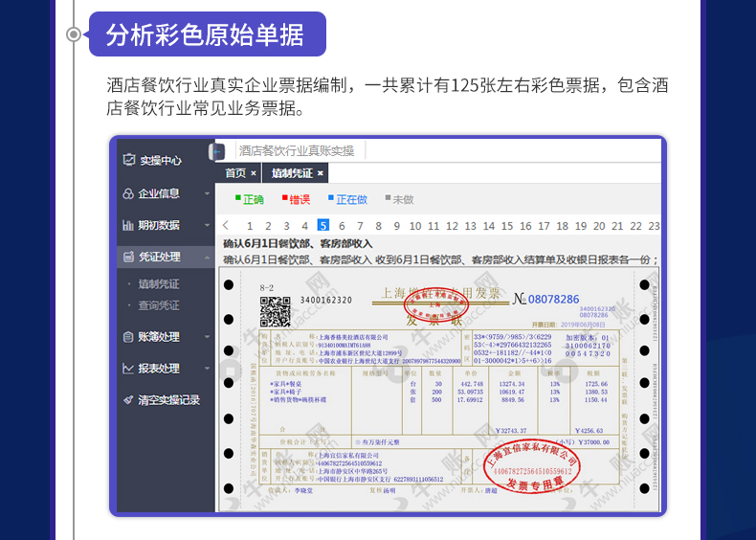Click the 报表处理 line chart icon

coord(128,369)
